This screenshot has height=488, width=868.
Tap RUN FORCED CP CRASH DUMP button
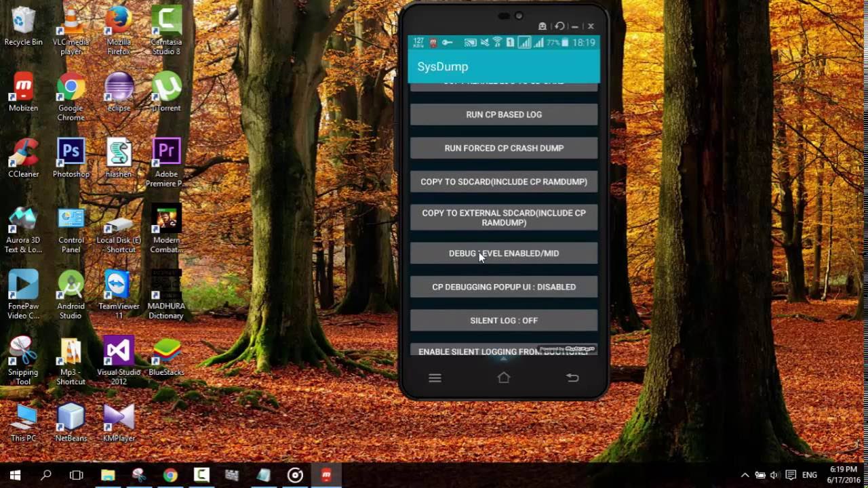[504, 148]
